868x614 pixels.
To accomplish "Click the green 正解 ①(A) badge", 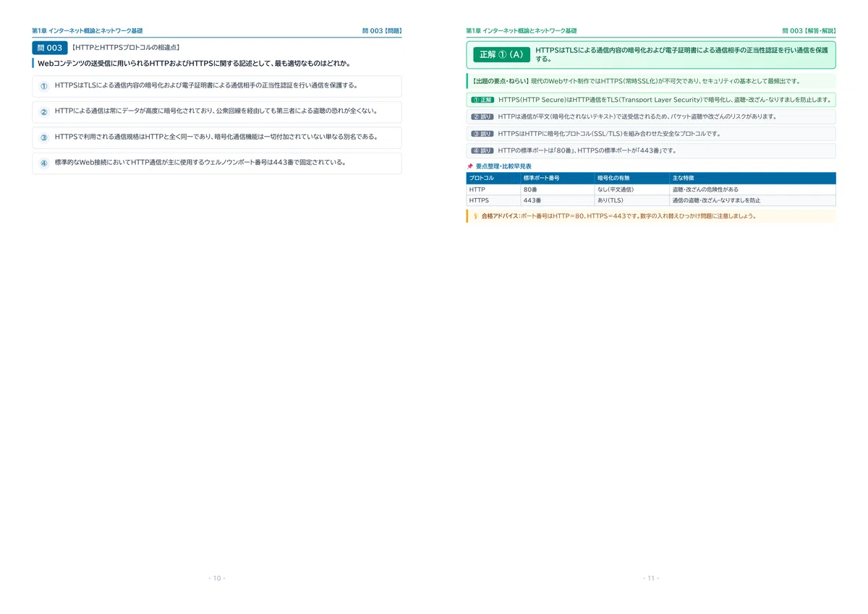I will [502, 55].
